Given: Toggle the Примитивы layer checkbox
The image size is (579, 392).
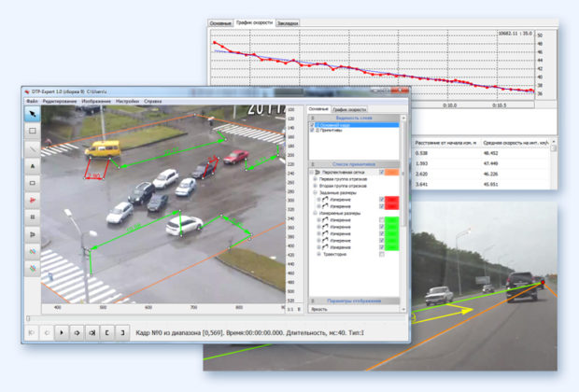Looking at the screenshot, I should (313, 131).
